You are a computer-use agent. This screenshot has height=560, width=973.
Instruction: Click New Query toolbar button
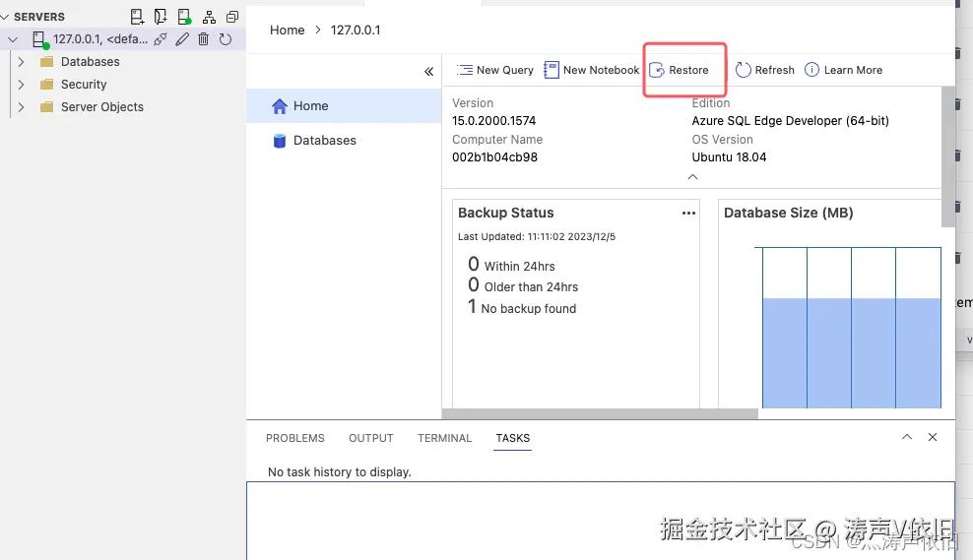495,70
